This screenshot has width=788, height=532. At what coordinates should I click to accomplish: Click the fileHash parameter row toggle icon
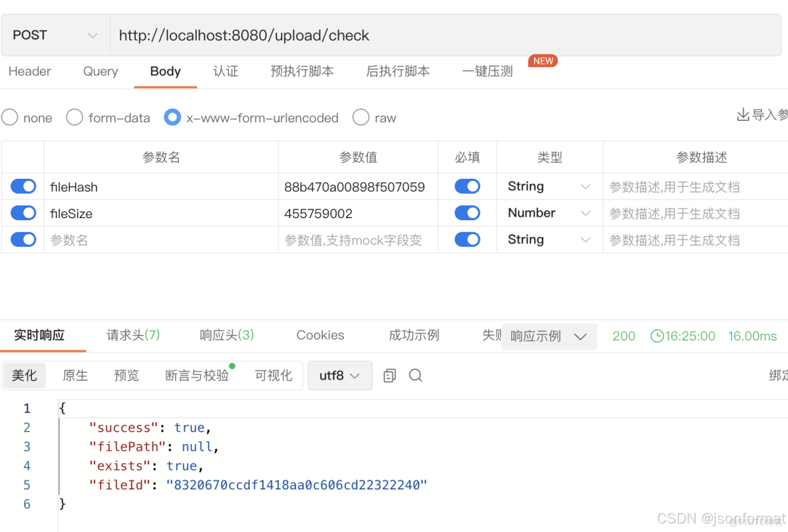23,186
